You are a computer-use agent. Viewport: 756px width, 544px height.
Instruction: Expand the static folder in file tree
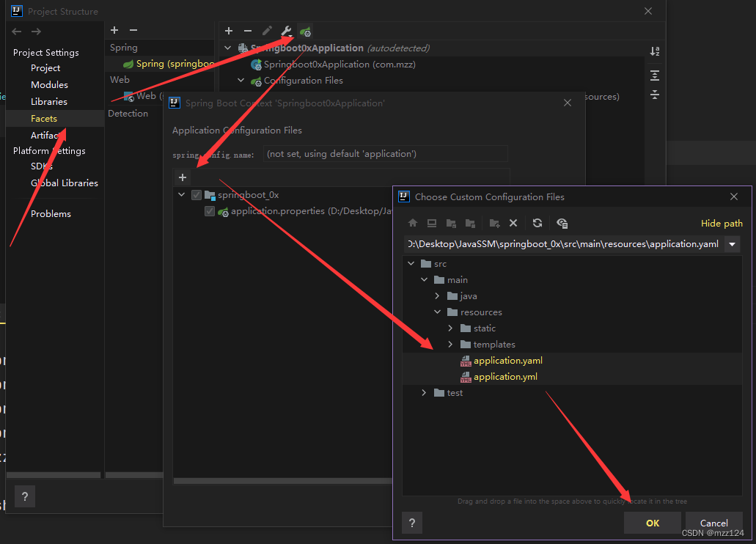pos(450,328)
